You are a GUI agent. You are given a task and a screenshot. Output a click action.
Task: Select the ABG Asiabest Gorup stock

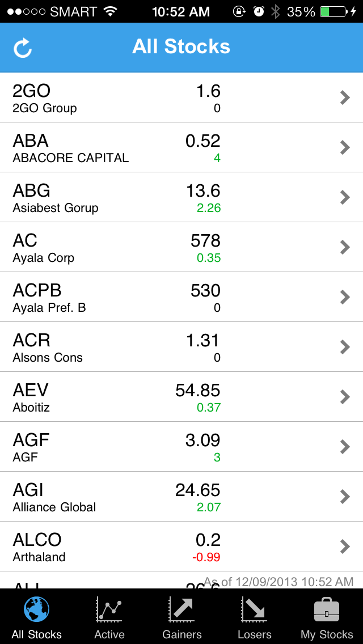56,197
